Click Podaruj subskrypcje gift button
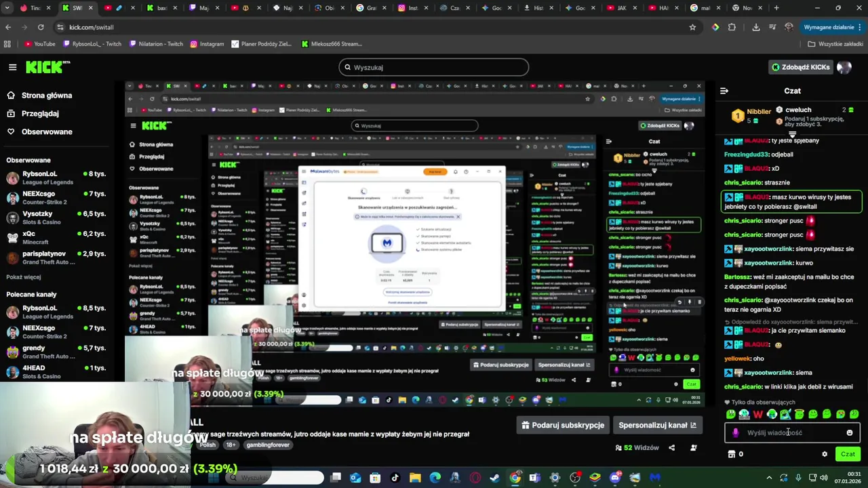868x488 pixels. [561, 425]
